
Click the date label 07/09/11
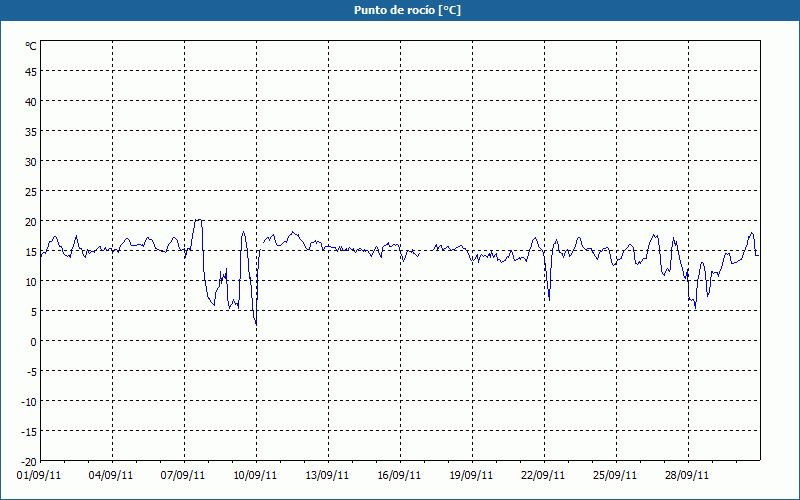tap(183, 475)
